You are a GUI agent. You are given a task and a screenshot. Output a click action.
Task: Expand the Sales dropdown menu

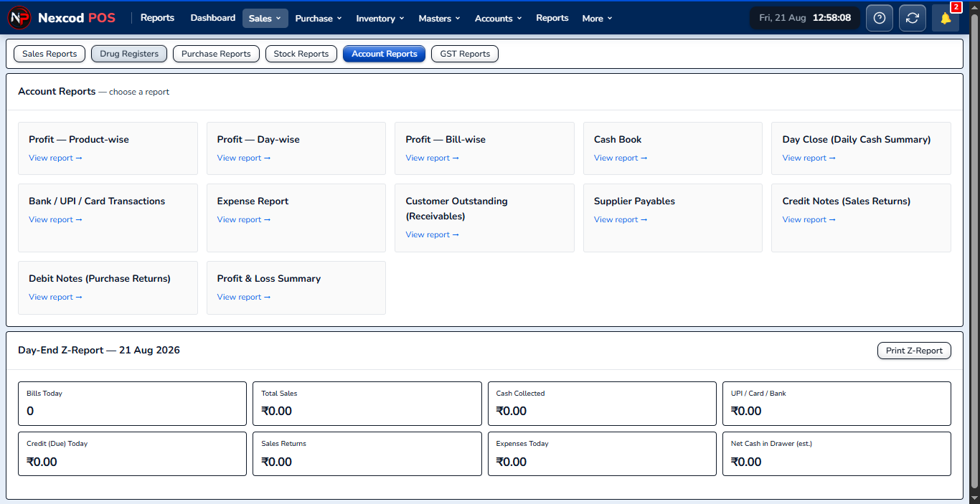265,18
